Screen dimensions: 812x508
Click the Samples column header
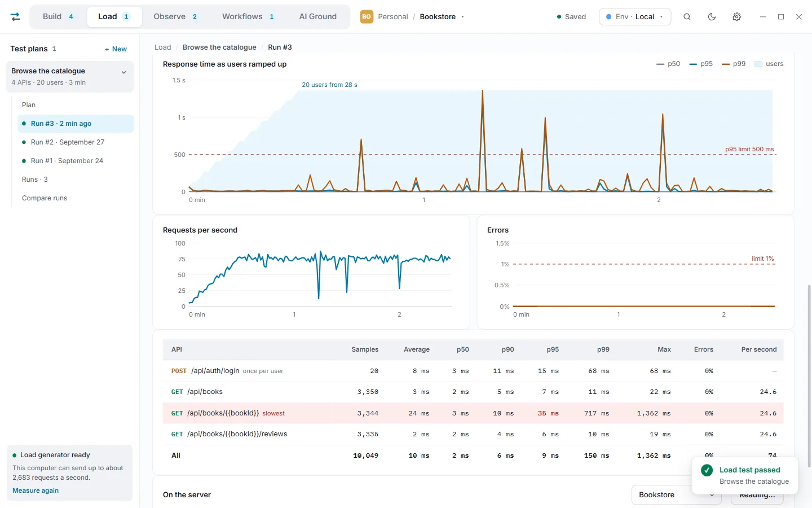pyautogui.click(x=365, y=349)
